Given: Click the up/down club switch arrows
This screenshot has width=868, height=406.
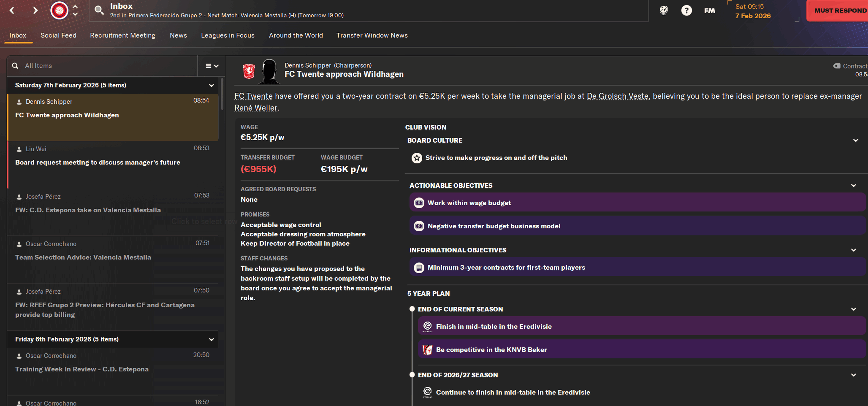Looking at the screenshot, I should coord(75,10).
